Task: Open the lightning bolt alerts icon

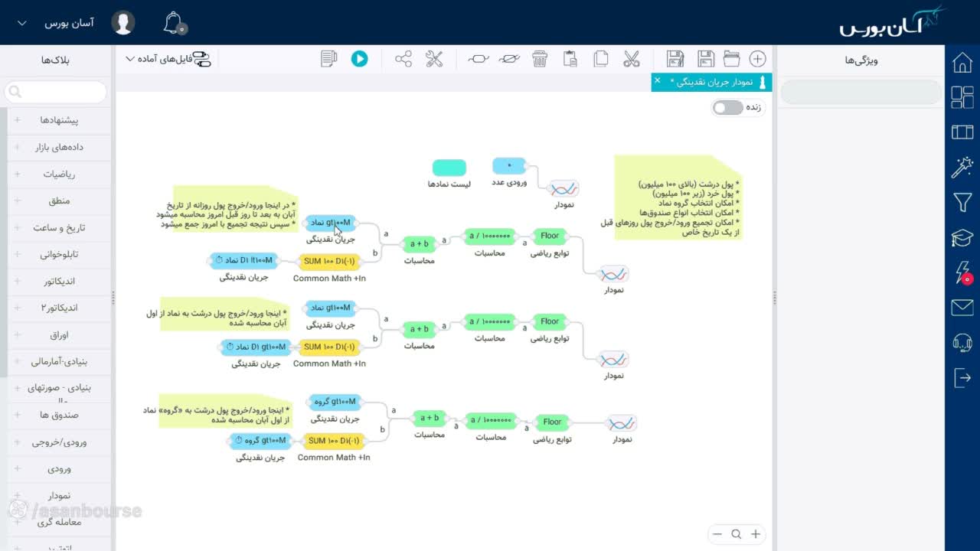Action: tap(962, 273)
